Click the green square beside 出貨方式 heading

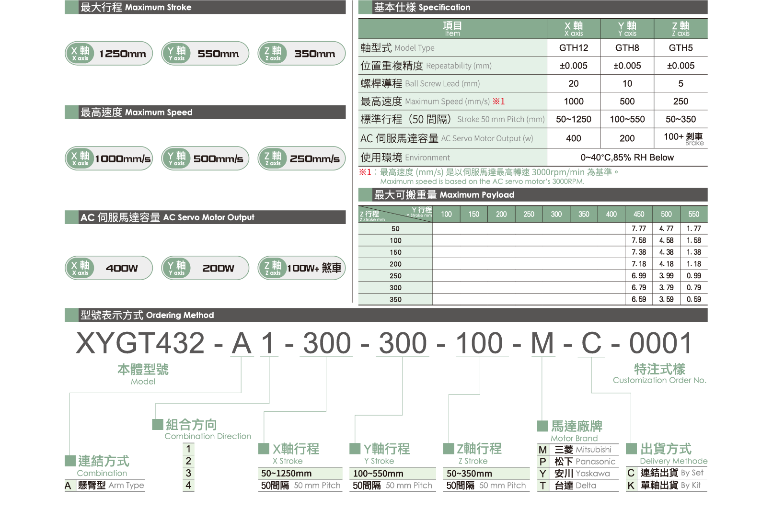click(632, 448)
